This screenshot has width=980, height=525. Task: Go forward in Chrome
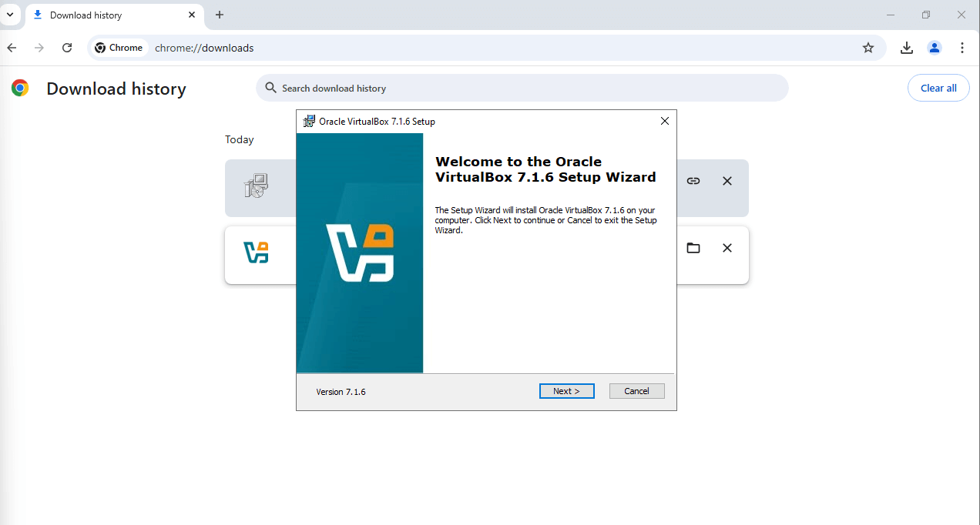[39, 48]
